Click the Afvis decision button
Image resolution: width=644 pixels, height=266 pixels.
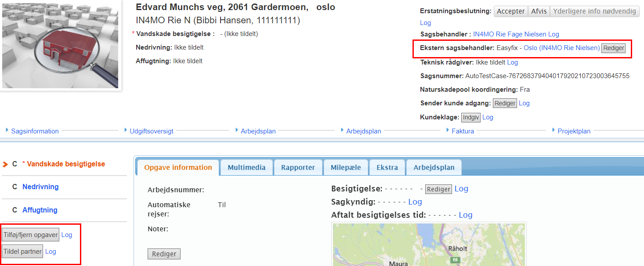pyautogui.click(x=539, y=11)
